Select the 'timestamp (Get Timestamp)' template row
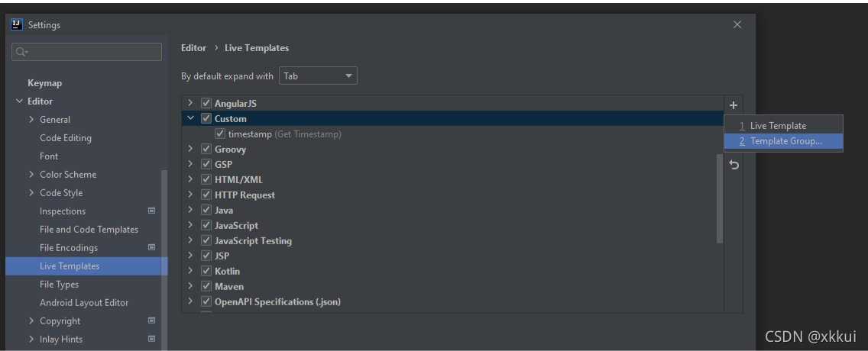Viewport: 868px width, 351px height. (x=453, y=134)
